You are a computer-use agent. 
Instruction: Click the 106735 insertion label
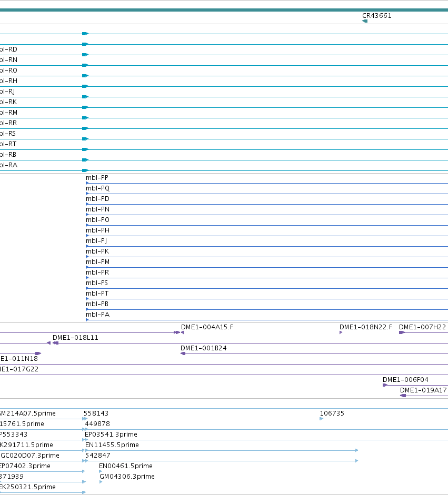pos(332,413)
